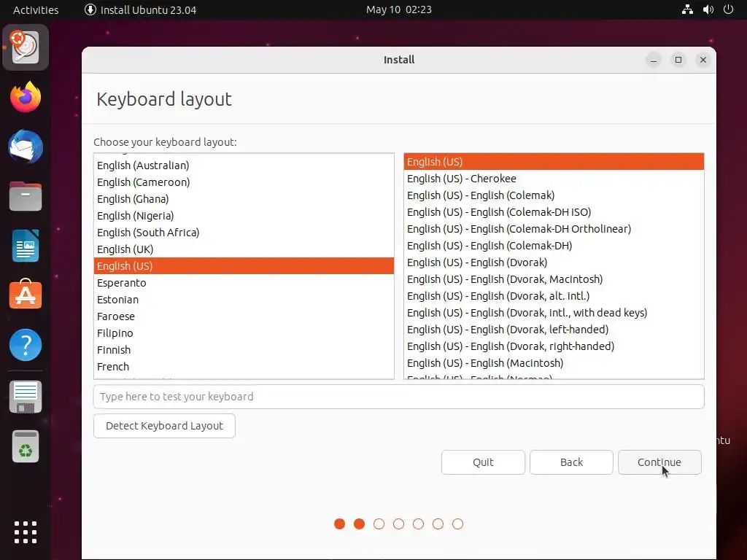The width and height of the screenshot is (747, 560).
Task: Click Quit button
Action: tap(483, 462)
